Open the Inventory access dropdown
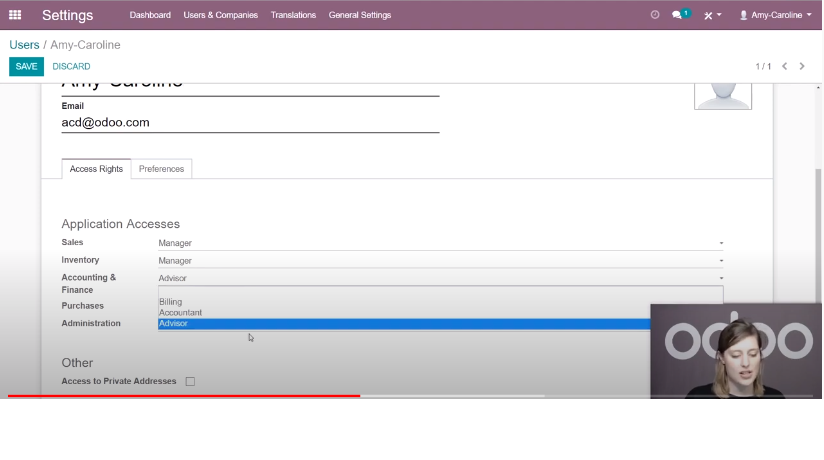Viewport: 824px width, 460px height. (441, 261)
